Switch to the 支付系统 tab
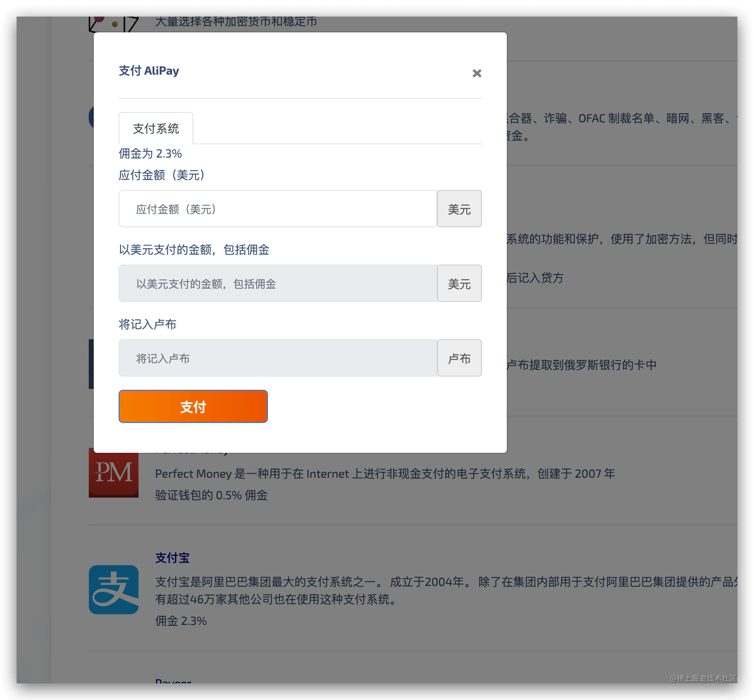This screenshot has height=700, width=754. click(155, 129)
